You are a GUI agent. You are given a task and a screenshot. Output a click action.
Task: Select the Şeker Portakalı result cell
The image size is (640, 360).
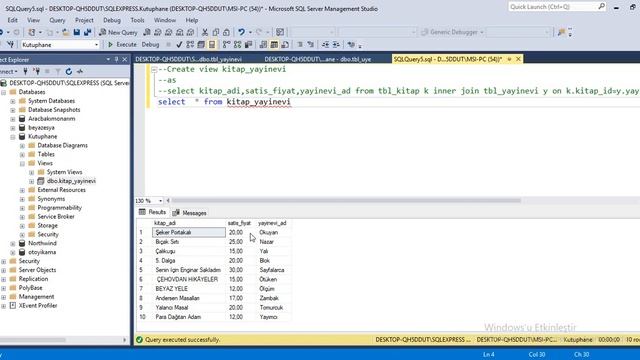click(189, 232)
